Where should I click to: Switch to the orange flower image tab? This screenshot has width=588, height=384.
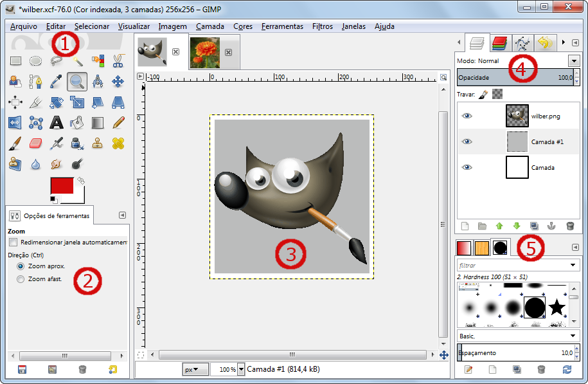point(205,53)
